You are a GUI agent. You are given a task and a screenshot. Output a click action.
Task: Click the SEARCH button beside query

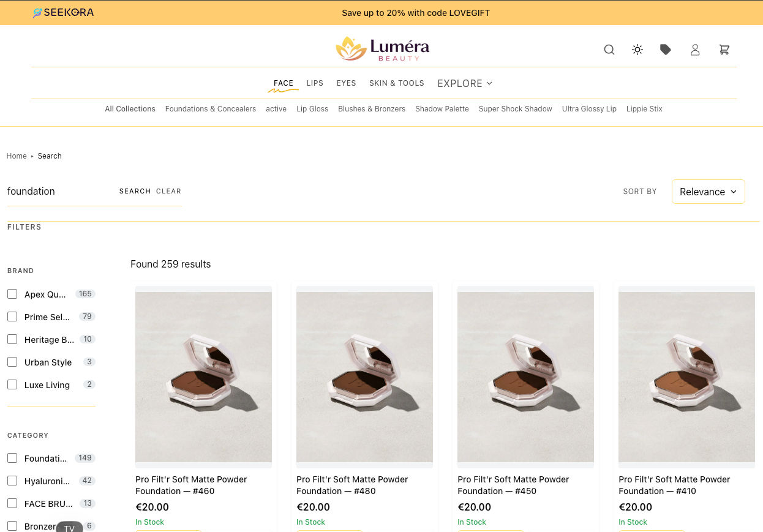pos(135,191)
